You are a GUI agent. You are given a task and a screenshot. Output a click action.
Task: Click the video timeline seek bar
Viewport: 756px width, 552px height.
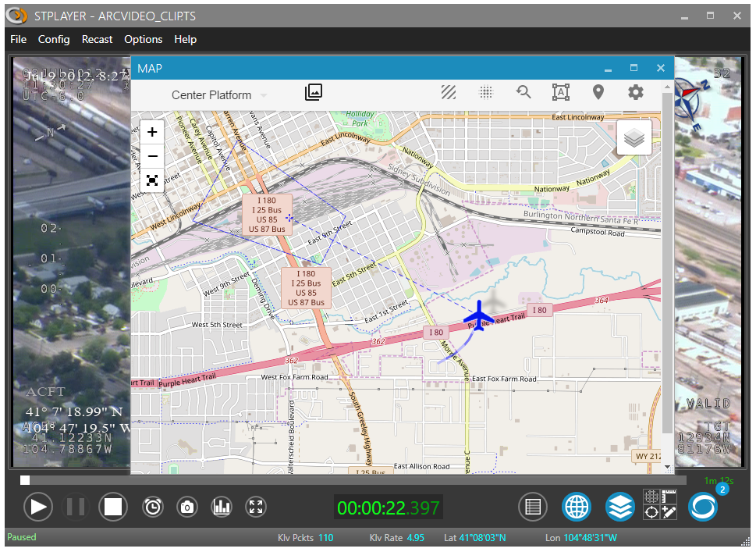[x=351, y=480]
